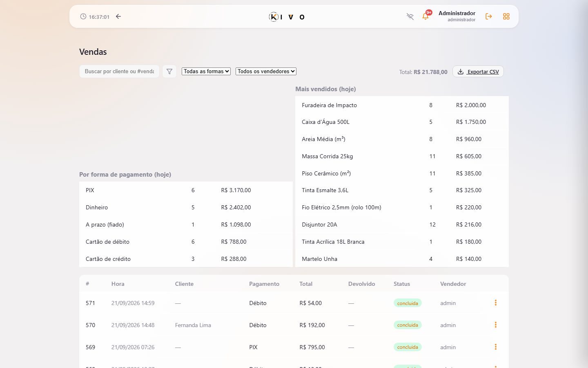Click Furadeira de Impacto product
This screenshot has height=368, width=588.
(329, 105)
